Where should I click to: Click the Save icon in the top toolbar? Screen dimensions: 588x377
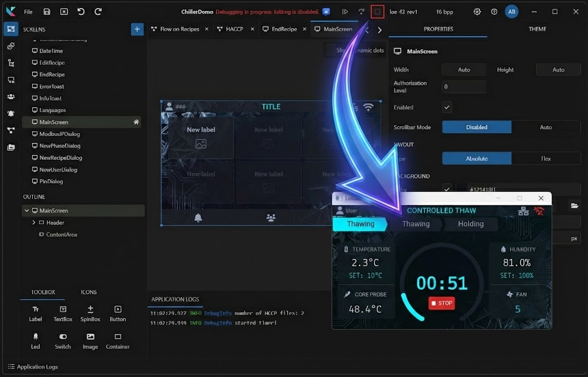coord(47,11)
